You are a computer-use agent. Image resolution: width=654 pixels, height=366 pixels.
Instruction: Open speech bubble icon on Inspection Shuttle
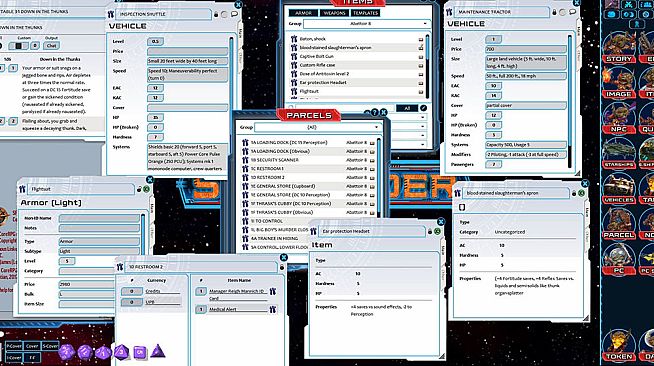(x=234, y=14)
